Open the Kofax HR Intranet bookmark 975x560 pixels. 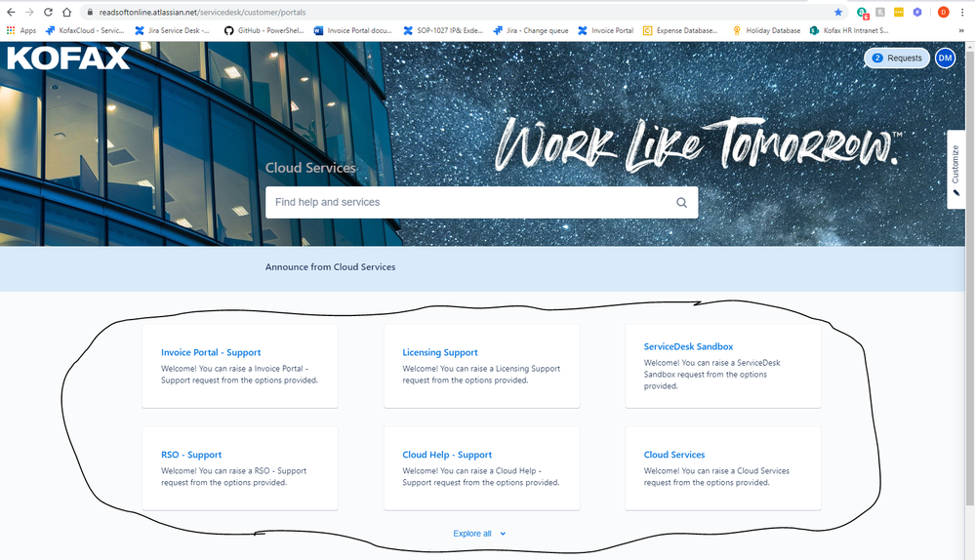849,30
